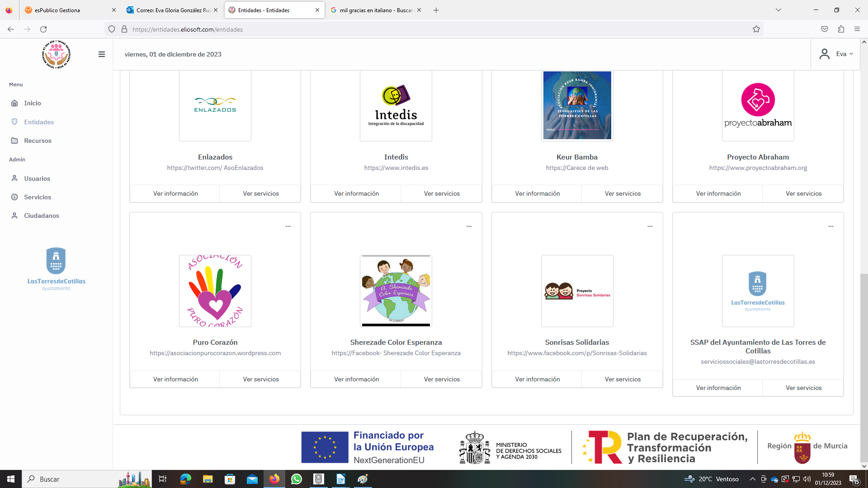This screenshot has height=488, width=868.
Task: Open Sherezade Color Esperanza three-dot menu
Action: pos(469,226)
